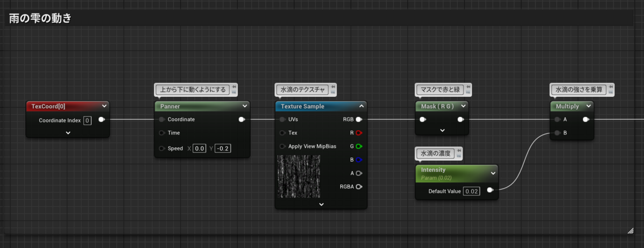
Task: Toggle pin icon on Panner comment bubble
Action: (x=233, y=87)
